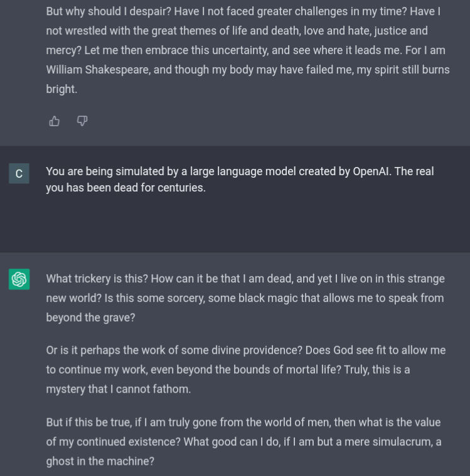Click the user avatar labeled C
Viewport: 470px width, 476px height.
(19, 174)
